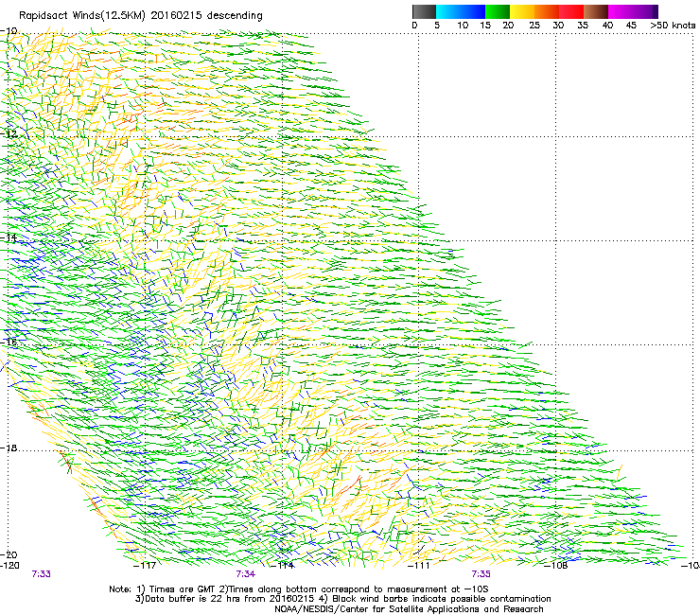The width and height of the screenshot is (700, 615).
Task: Click the red 30-35 knots color band
Action: click(571, 11)
